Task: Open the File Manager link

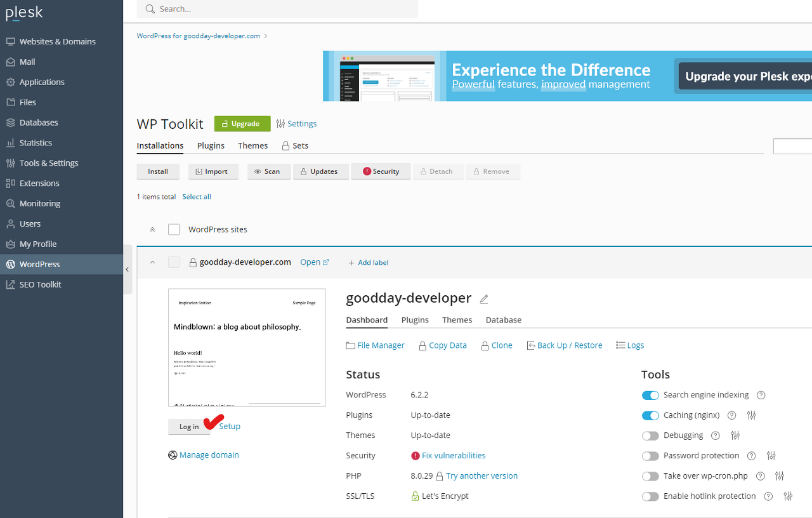Action: pyautogui.click(x=375, y=345)
